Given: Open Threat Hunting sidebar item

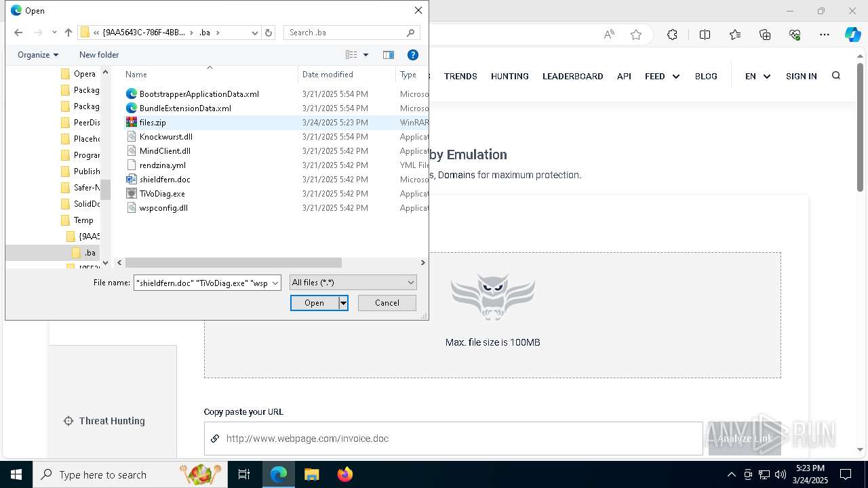Looking at the screenshot, I should tap(104, 421).
